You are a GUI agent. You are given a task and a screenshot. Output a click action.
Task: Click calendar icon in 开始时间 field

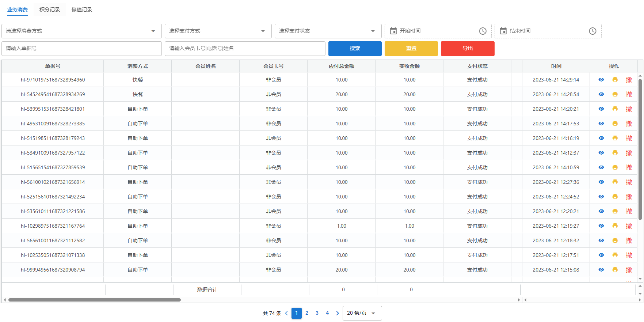393,31
